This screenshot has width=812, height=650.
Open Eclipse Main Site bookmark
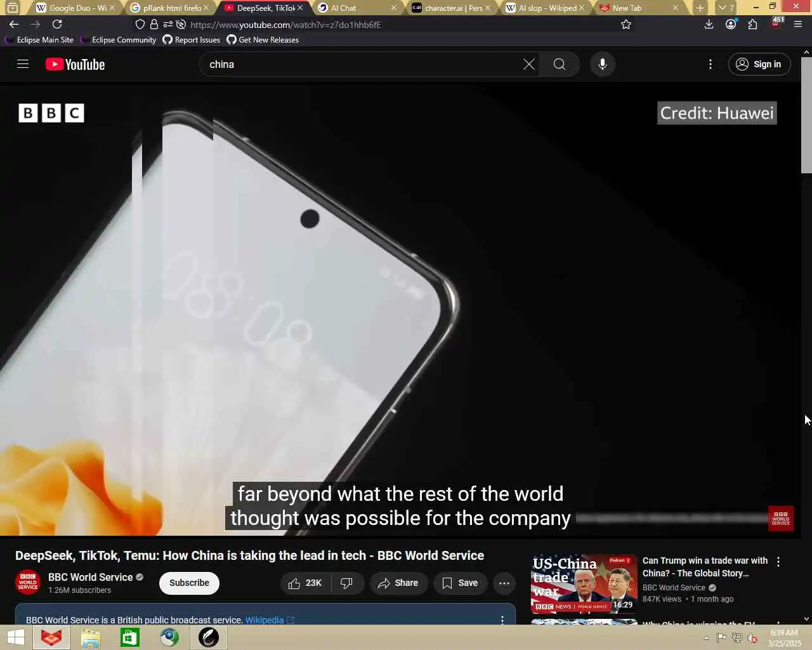click(x=39, y=39)
